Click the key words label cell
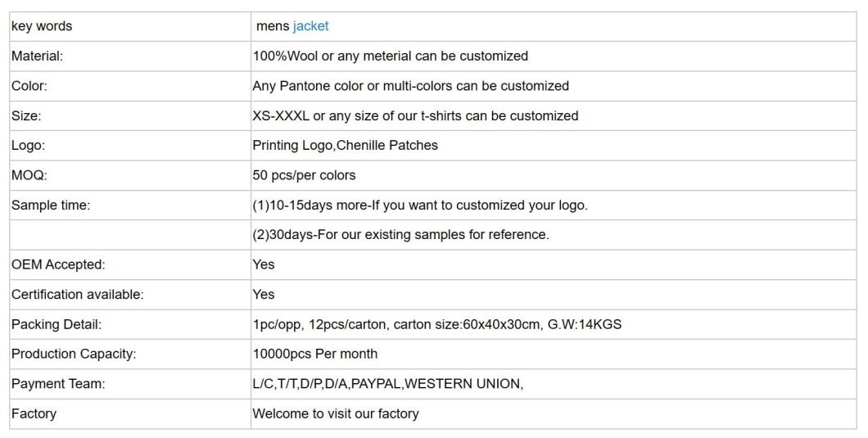The height and width of the screenshot is (438, 868). (130, 26)
